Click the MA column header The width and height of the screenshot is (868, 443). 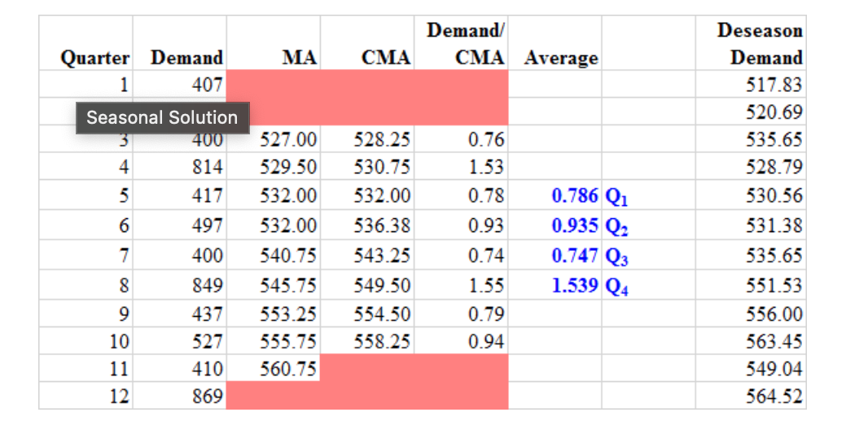[300, 57]
